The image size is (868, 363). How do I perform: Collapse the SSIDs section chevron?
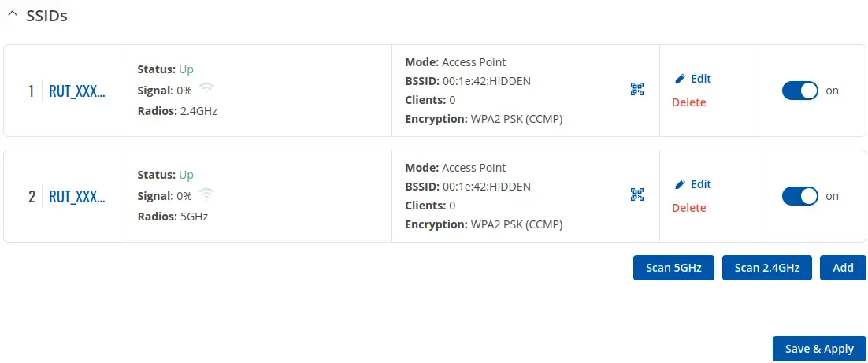pos(12,16)
